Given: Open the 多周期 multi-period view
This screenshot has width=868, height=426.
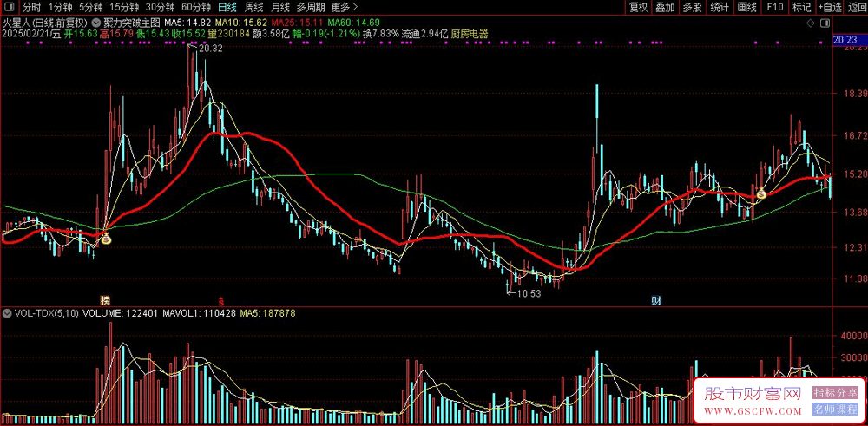Looking at the screenshot, I should (310, 7).
